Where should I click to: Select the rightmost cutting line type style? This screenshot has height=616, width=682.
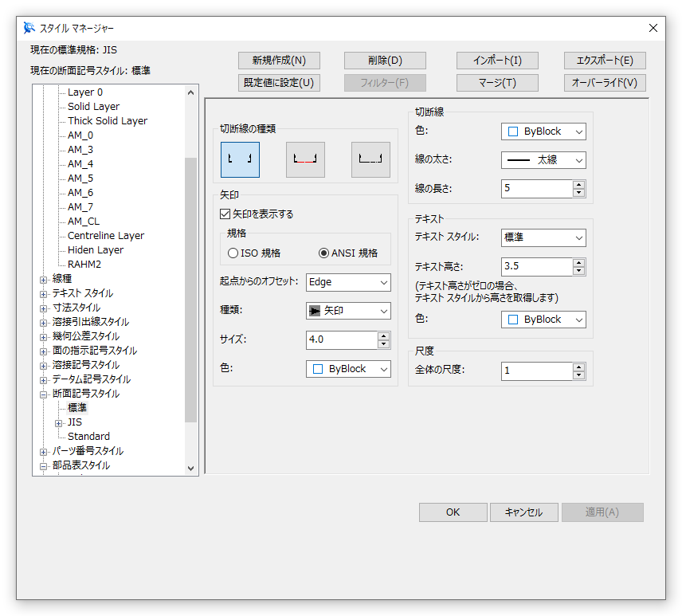(x=370, y=159)
